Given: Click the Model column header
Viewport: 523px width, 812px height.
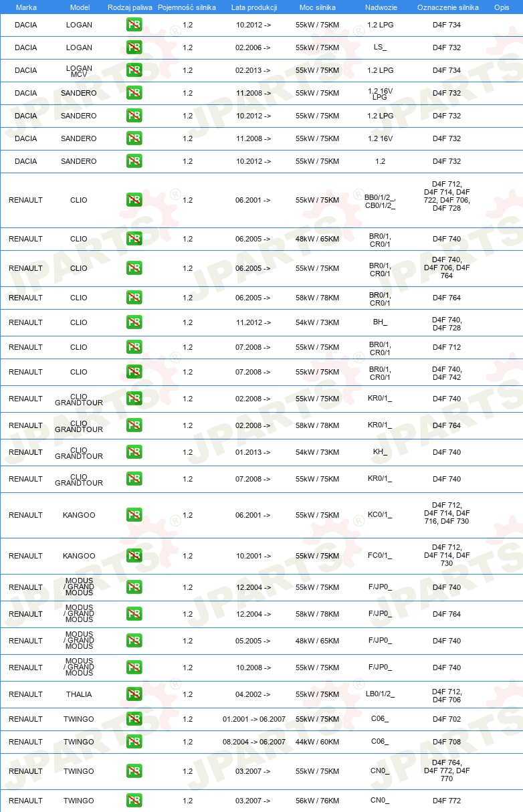Looking at the screenshot, I should tap(79, 7).
